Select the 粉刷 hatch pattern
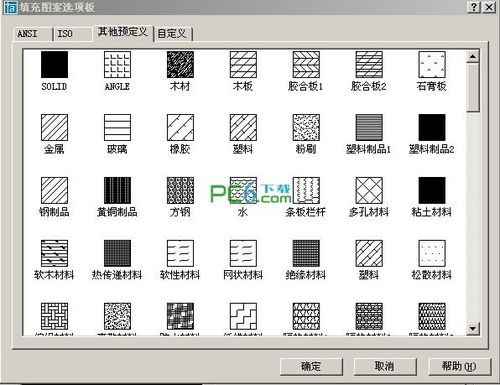 click(x=306, y=127)
